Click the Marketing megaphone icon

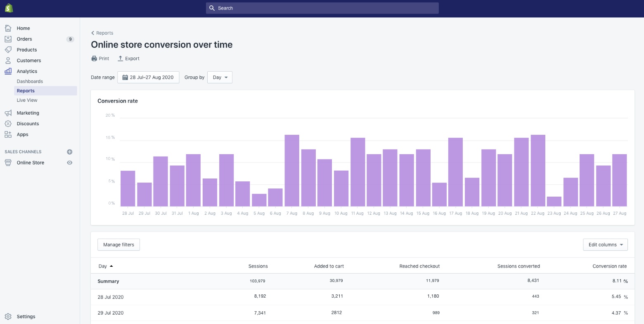click(8, 113)
